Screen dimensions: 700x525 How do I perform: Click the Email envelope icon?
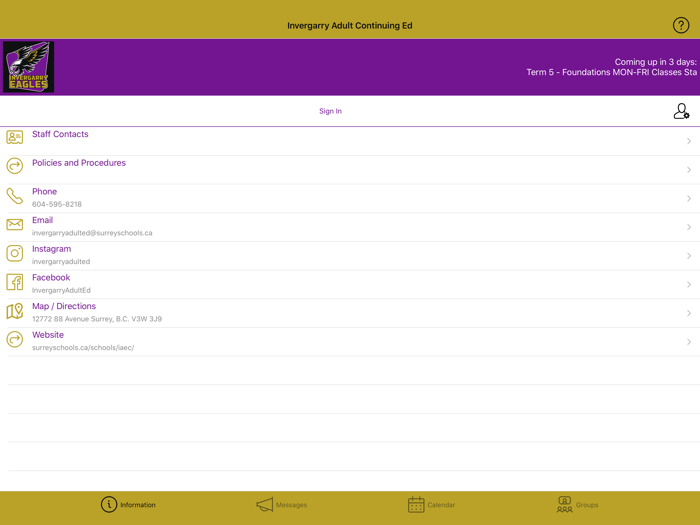pos(15,224)
